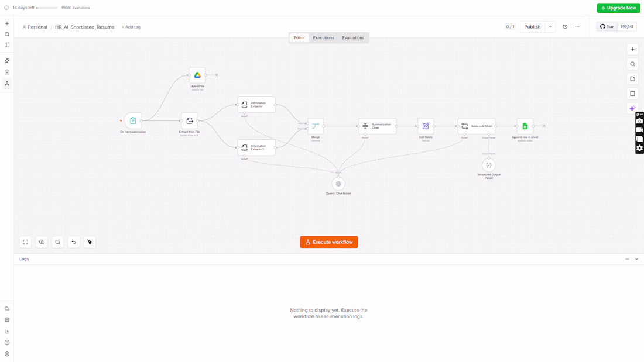The height and width of the screenshot is (362, 644).
Task: Click the 0 / 1 counter badge
Action: click(510, 27)
